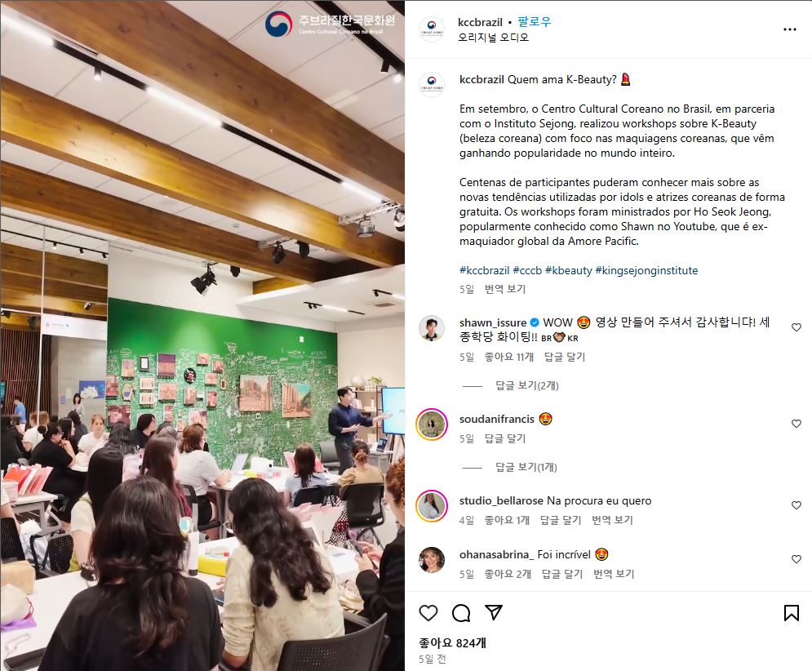This screenshot has width=812, height=671.
Task: Reply to ohanasabrina_ with 답글 달기
Action: pyautogui.click(x=562, y=574)
